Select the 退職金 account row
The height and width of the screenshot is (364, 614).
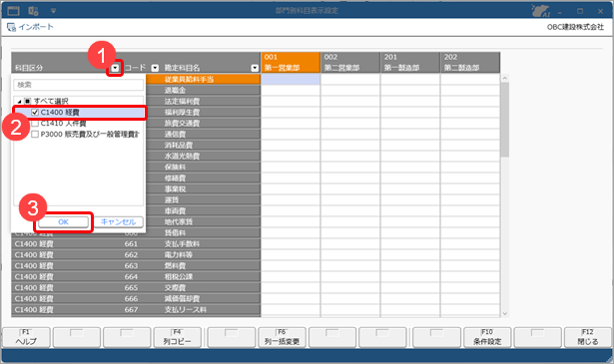204,91
